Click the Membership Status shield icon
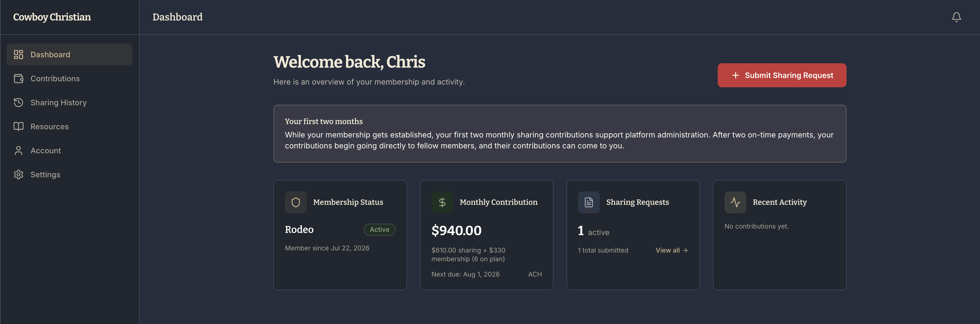The image size is (980, 324). click(x=296, y=202)
